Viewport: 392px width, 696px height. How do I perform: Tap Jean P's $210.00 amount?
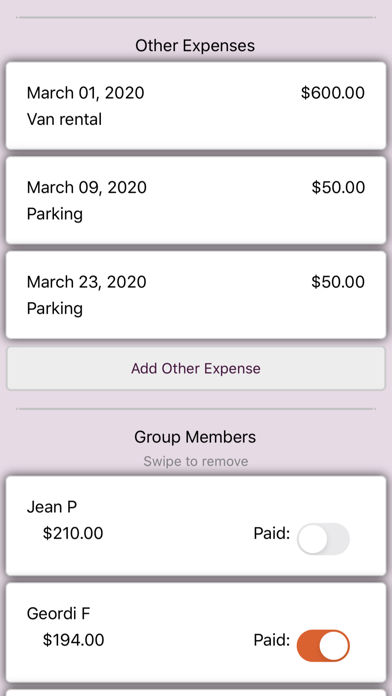73,533
